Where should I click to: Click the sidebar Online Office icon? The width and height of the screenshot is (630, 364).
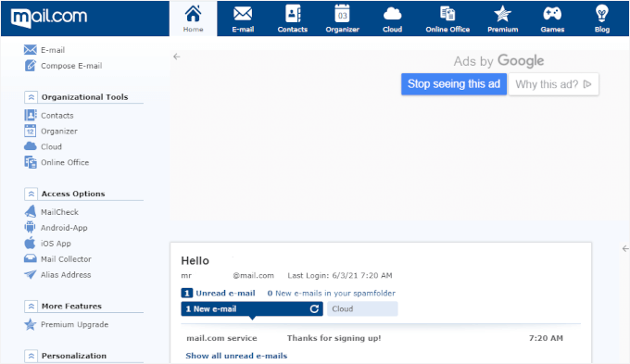tap(31, 162)
